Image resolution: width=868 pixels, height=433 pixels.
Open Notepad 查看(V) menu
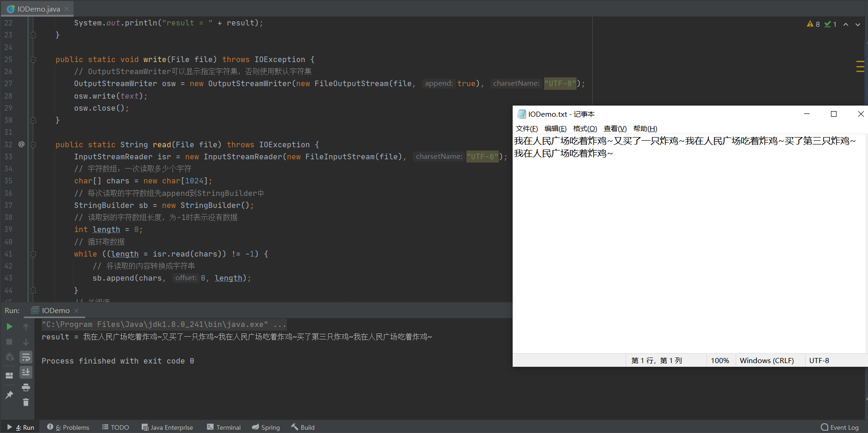tap(615, 129)
